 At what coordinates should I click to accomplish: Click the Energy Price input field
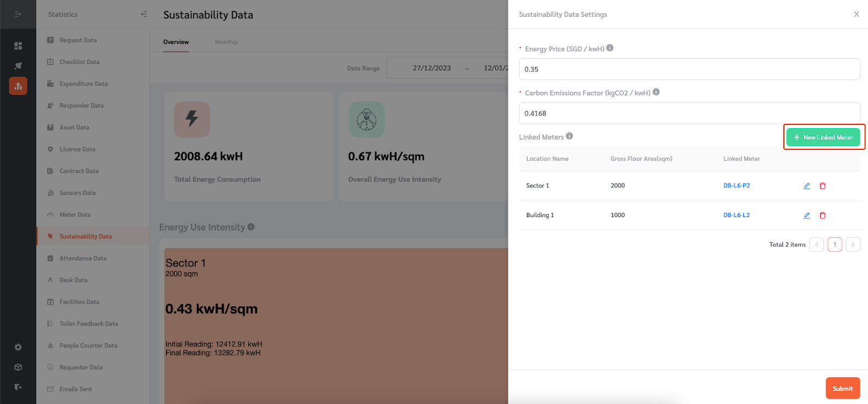click(x=690, y=69)
